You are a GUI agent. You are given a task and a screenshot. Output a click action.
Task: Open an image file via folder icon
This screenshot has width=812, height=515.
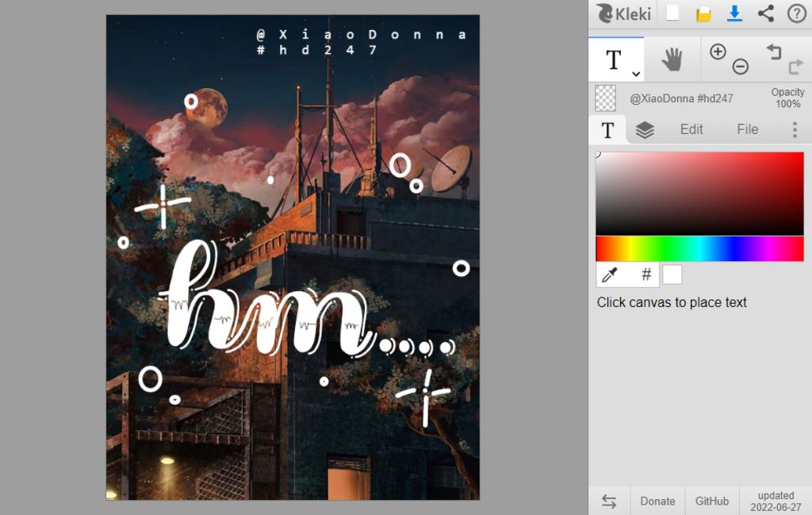(703, 14)
